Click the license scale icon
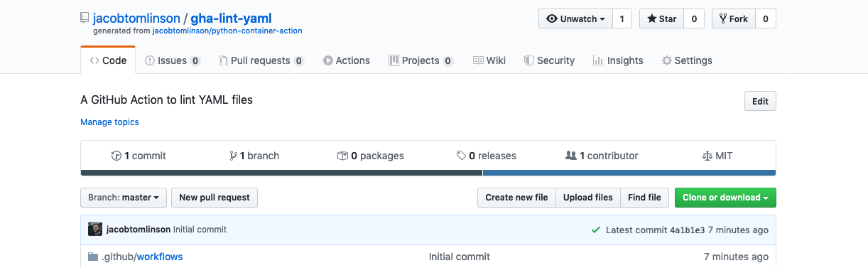Screen dimensions: 868x268 click(x=707, y=156)
